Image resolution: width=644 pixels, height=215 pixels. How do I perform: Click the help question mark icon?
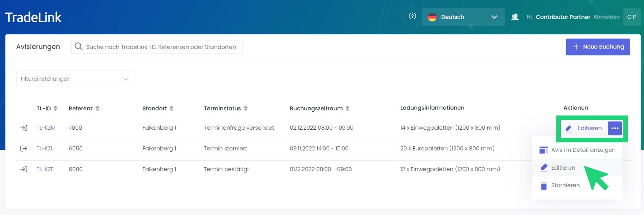click(x=412, y=16)
